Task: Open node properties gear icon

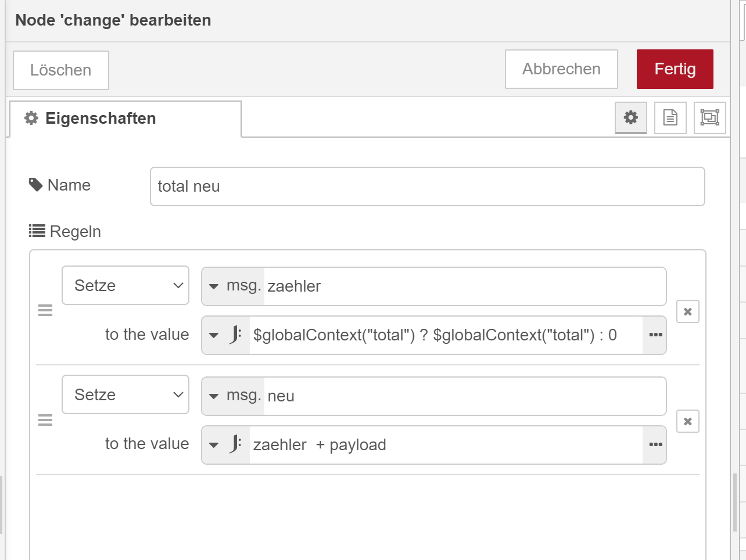Action: 631,118
